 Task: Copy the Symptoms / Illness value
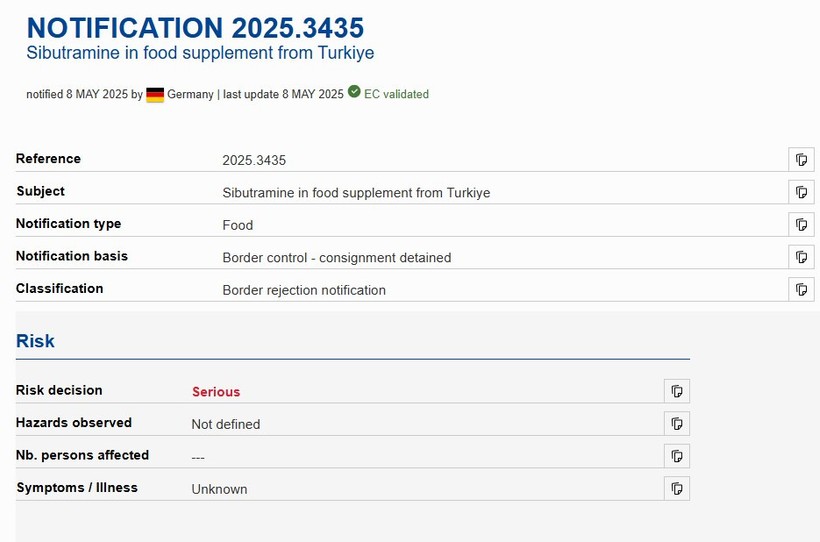[x=677, y=489]
